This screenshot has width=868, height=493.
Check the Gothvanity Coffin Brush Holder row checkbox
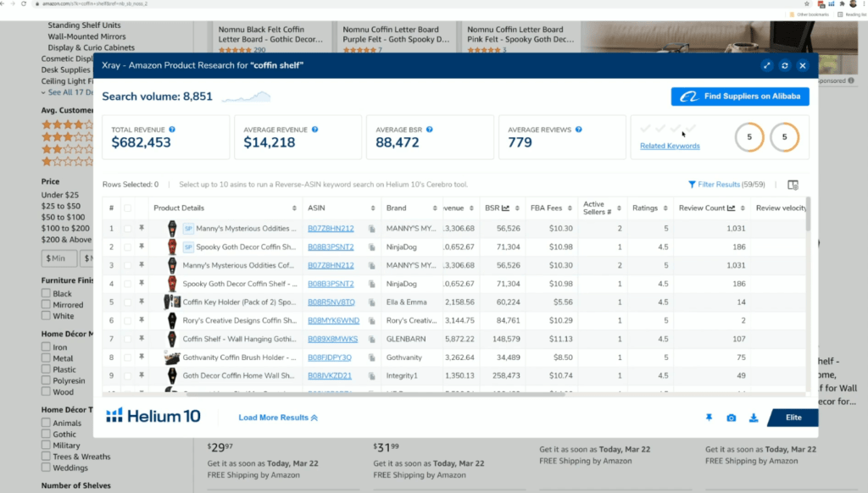128,357
